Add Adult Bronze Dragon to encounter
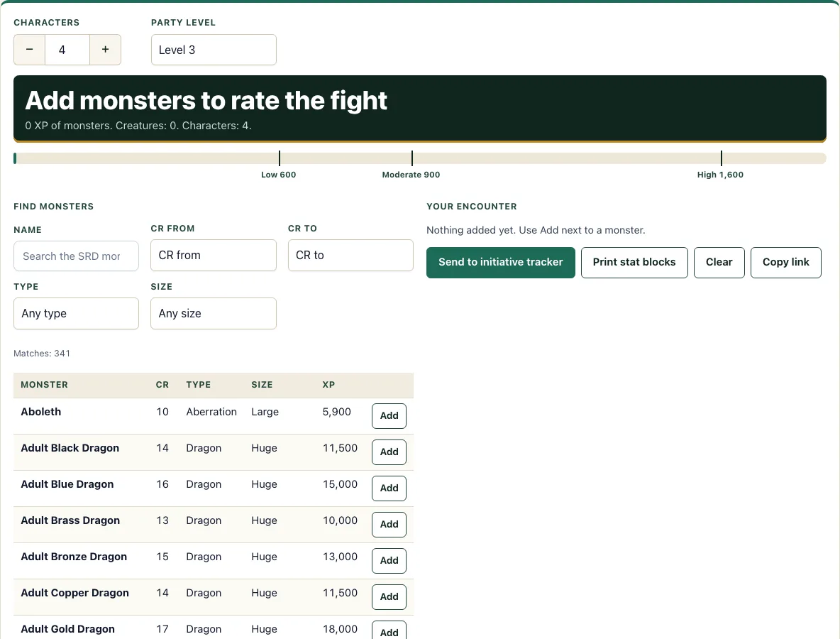 (x=389, y=561)
